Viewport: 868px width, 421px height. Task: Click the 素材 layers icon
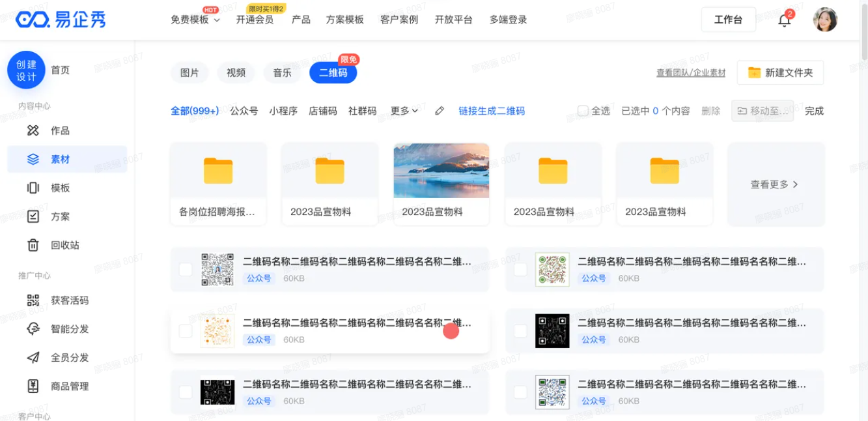point(33,159)
